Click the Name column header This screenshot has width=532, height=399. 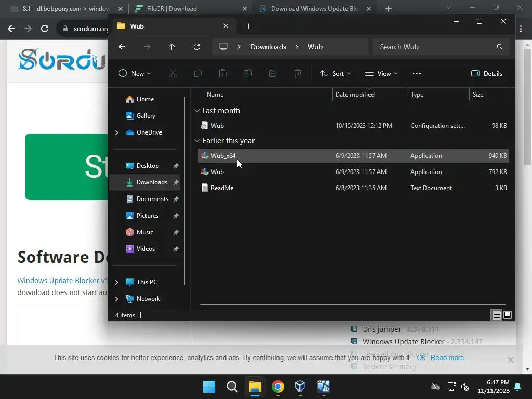pyautogui.click(x=215, y=95)
